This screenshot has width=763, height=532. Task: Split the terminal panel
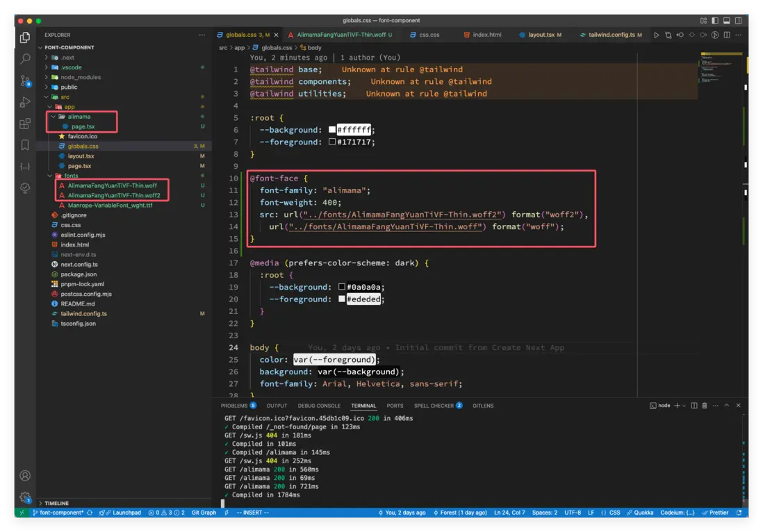click(694, 406)
